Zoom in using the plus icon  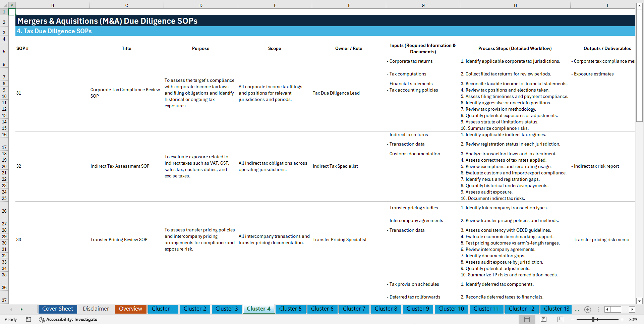pos(623,319)
